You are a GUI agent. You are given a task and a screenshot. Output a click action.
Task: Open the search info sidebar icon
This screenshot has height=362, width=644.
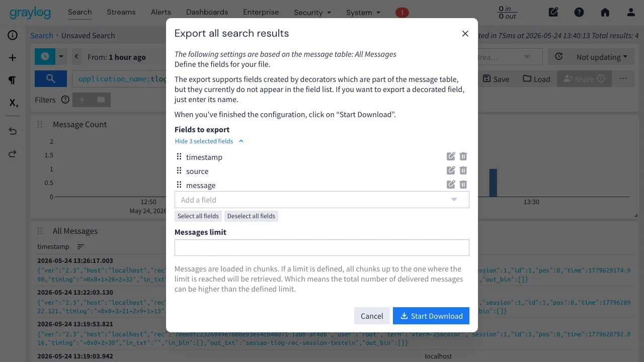pyautogui.click(x=13, y=35)
